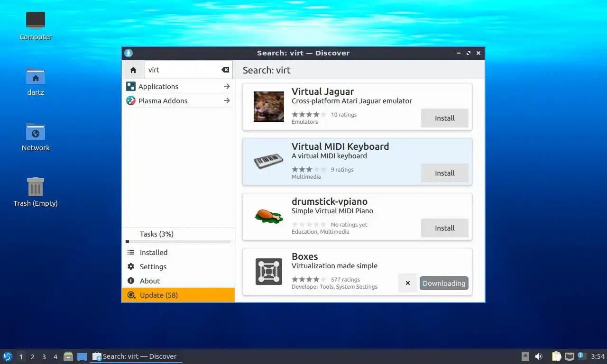Clear the 'virt' search text
Viewport: 607px width, 364px height.
tap(225, 70)
